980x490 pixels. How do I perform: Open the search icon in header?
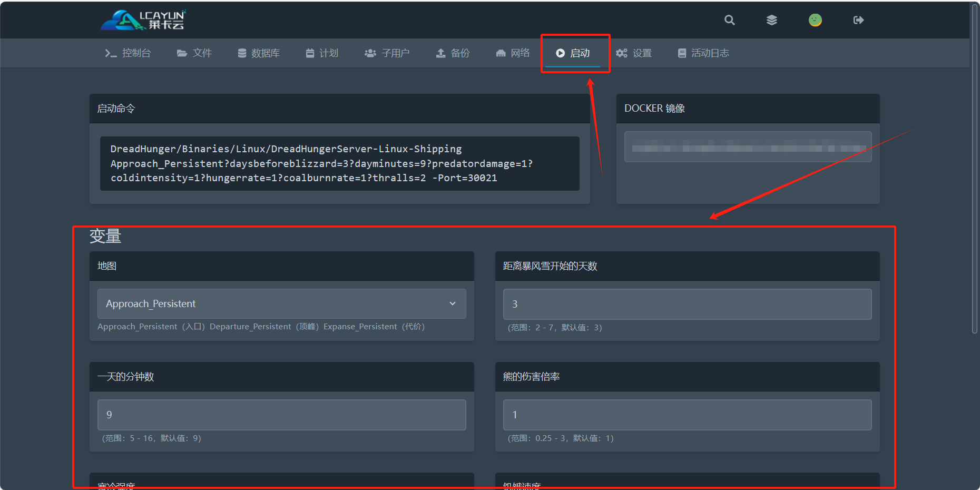[729, 20]
